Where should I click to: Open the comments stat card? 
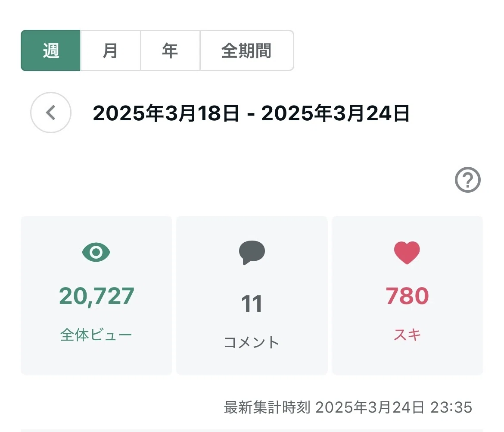(x=252, y=295)
